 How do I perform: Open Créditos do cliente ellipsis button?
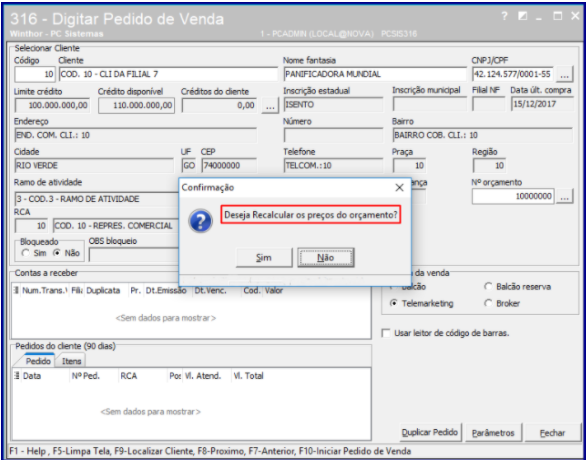(270, 105)
